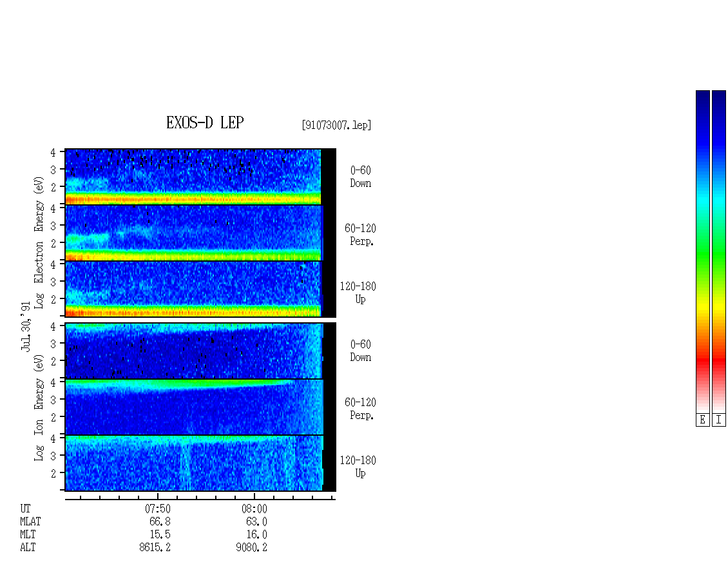Click the EXOS-D LEP plot title

(205, 122)
